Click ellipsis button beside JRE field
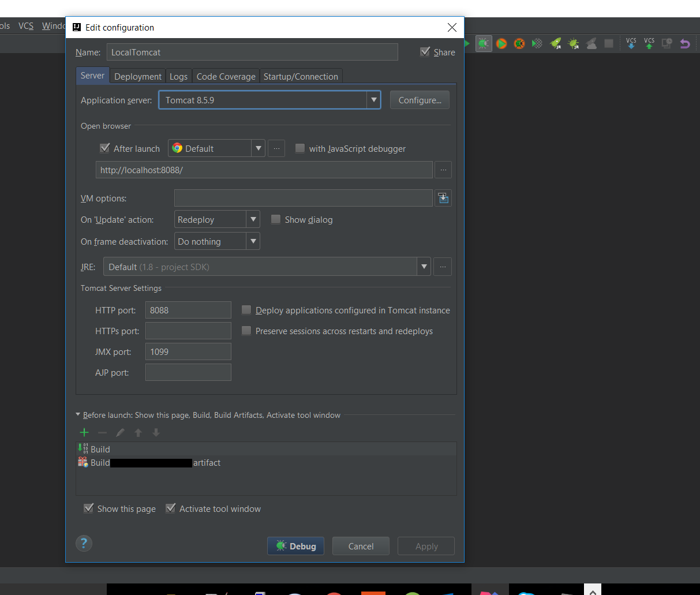This screenshot has width=700, height=595. coord(443,267)
